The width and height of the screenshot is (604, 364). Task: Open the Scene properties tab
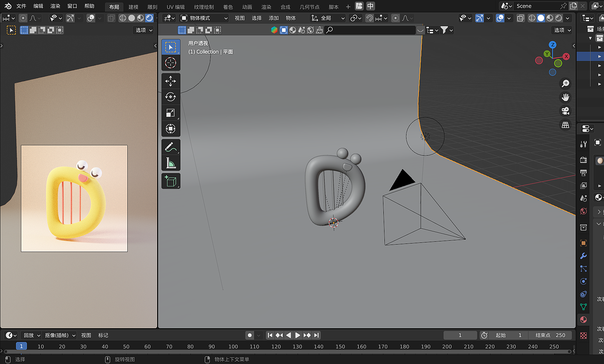click(584, 199)
